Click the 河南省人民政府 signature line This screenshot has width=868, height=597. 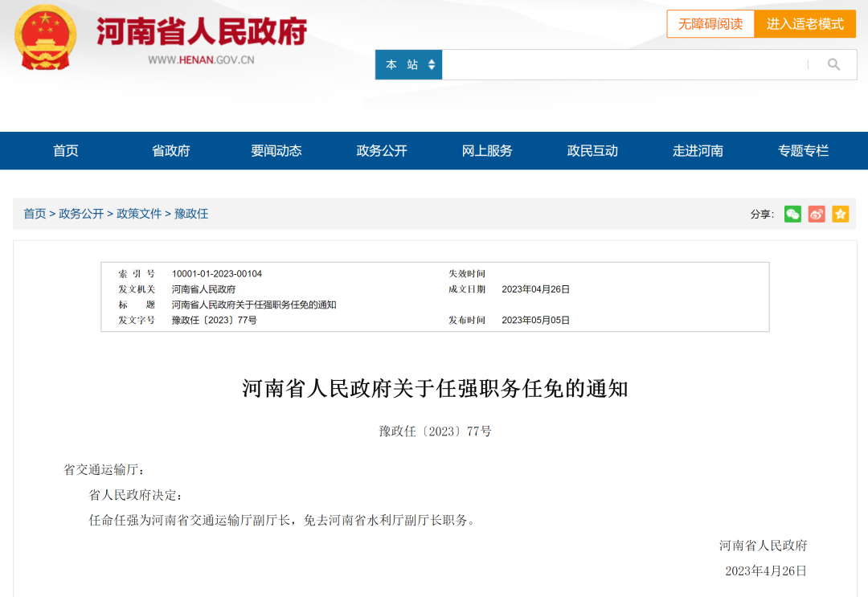pos(763,546)
